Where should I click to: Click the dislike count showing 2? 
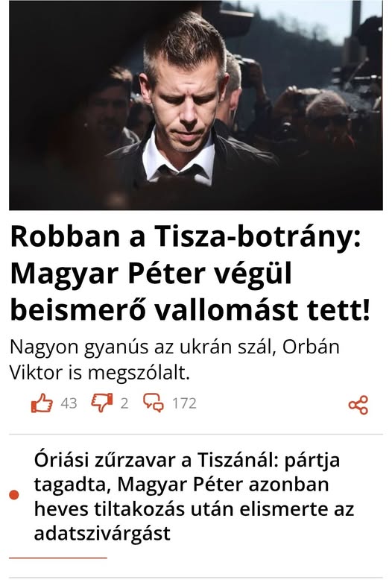(x=124, y=403)
